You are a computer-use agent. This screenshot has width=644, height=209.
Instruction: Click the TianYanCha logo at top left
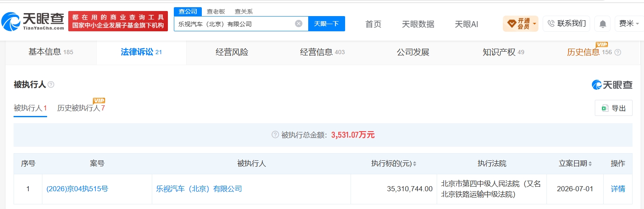coord(33,21)
